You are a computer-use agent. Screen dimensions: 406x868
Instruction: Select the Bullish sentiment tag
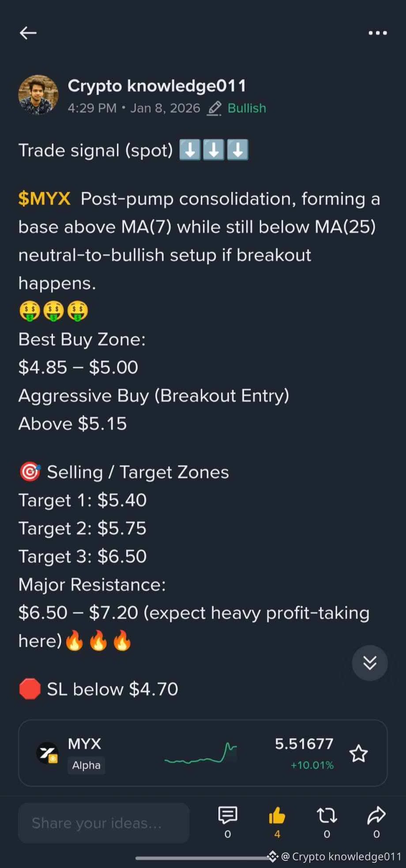click(247, 108)
